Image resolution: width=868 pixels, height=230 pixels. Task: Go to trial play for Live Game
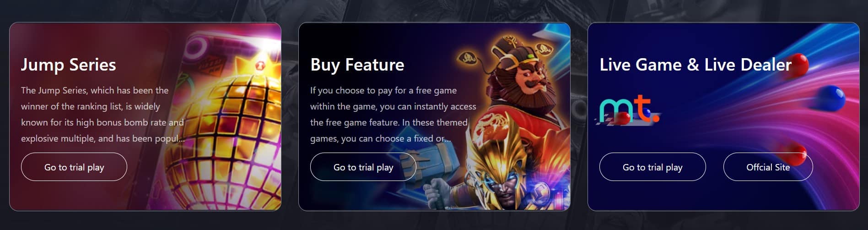point(652,167)
